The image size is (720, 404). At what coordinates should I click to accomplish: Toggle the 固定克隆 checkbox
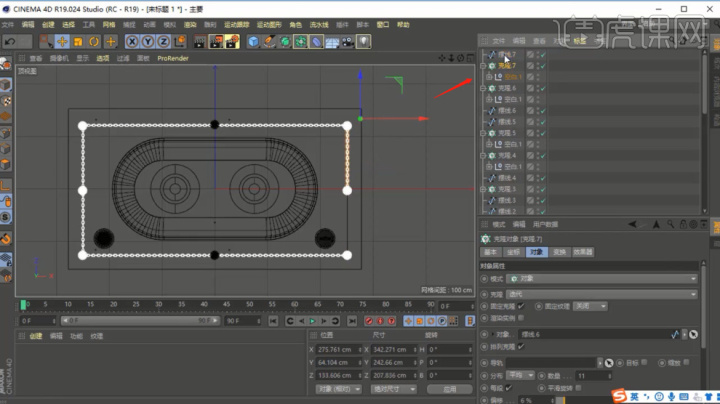coord(522,305)
